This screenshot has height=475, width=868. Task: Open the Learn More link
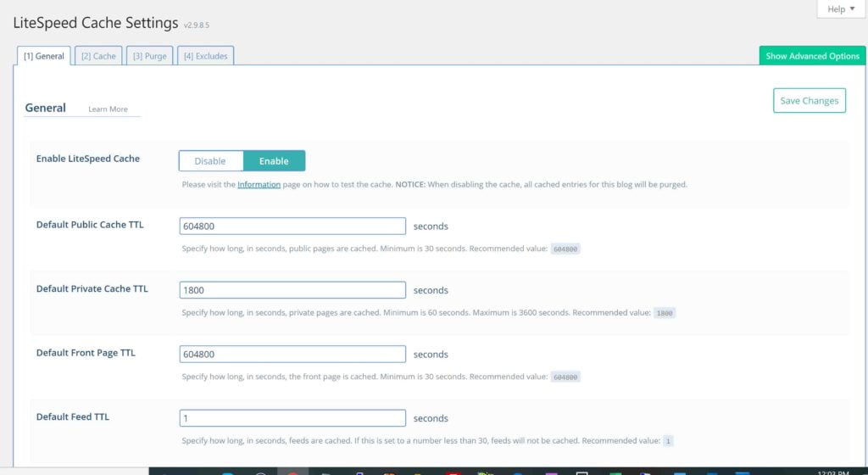[x=108, y=109]
